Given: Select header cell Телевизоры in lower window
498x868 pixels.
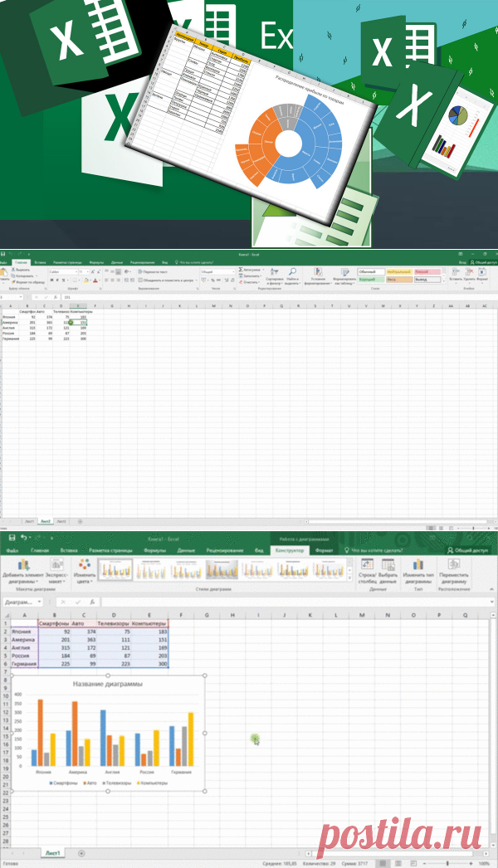Looking at the screenshot, I should pyautogui.click(x=114, y=623).
